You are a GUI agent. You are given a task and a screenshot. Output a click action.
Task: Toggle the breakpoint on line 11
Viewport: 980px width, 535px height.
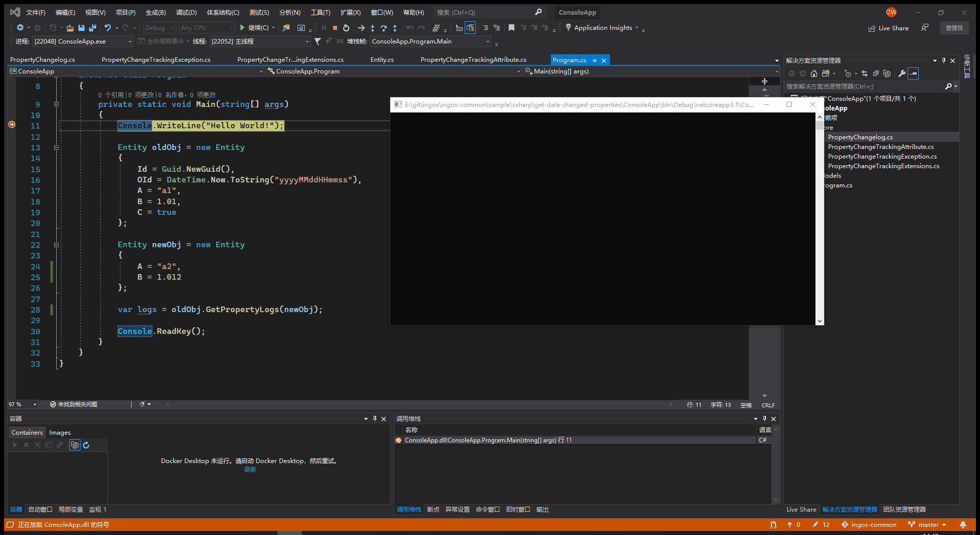(12, 125)
